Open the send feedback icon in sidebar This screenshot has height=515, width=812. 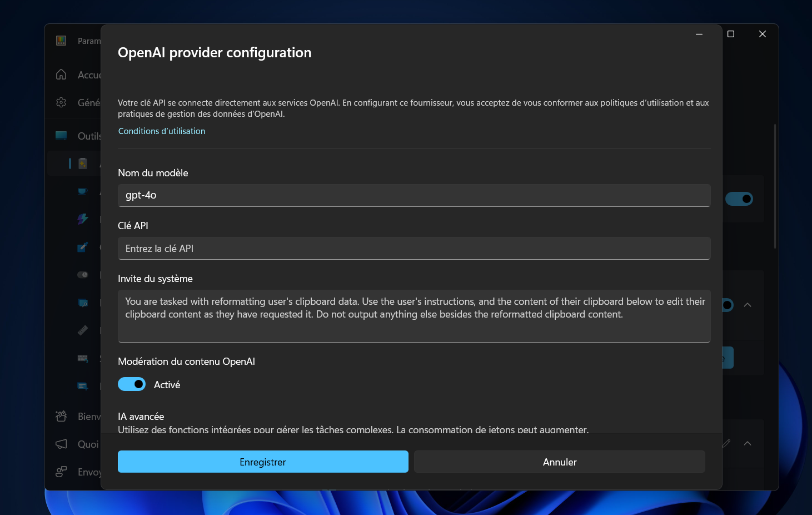click(x=61, y=472)
